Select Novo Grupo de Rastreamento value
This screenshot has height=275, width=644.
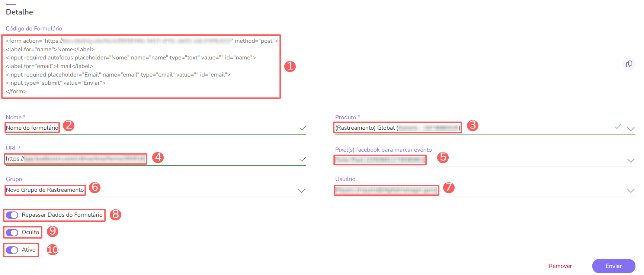coord(45,190)
